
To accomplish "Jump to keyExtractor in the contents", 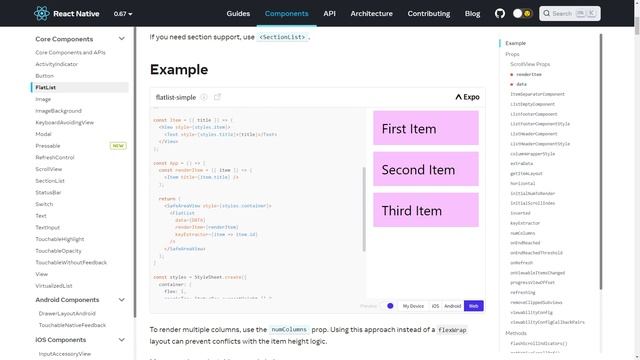I will tap(525, 223).
